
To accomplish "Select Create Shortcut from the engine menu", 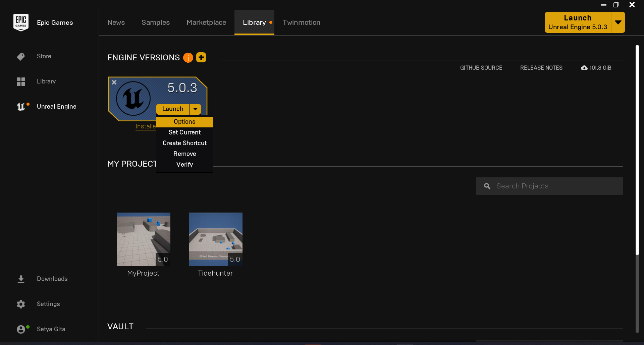I will 184,143.
